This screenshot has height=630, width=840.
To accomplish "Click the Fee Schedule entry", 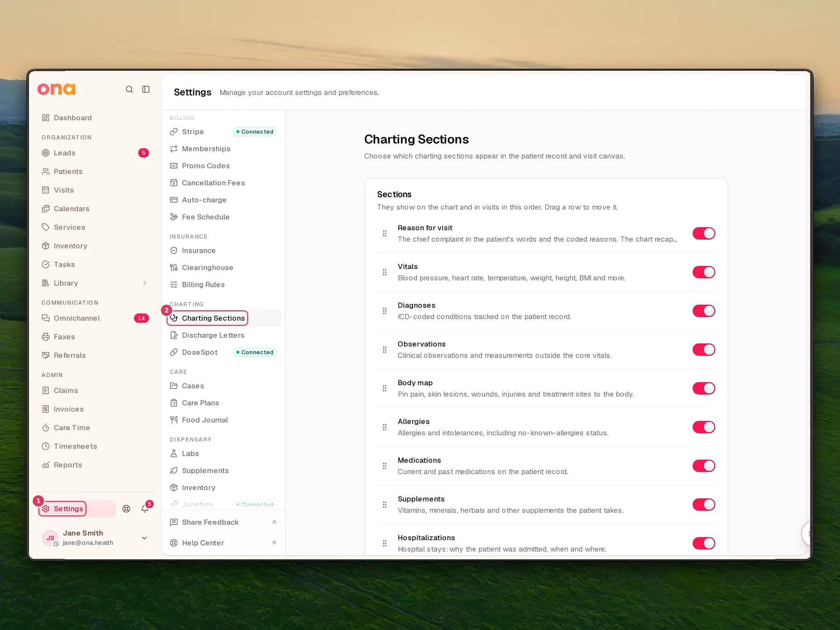I will click(223, 217).
